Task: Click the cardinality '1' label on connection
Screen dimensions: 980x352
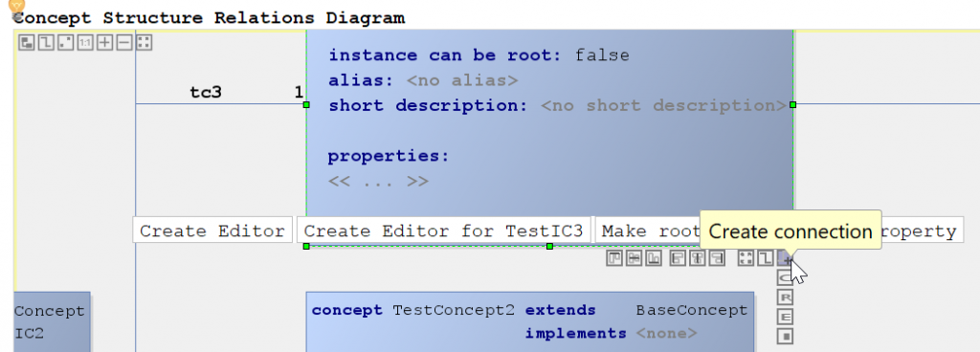Action: pyautogui.click(x=299, y=93)
